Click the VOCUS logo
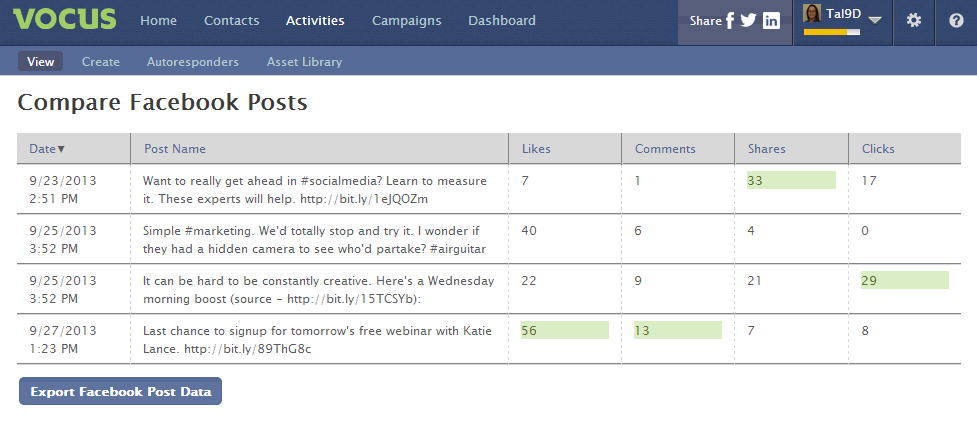Screen dimensions: 977x426 pos(64,19)
